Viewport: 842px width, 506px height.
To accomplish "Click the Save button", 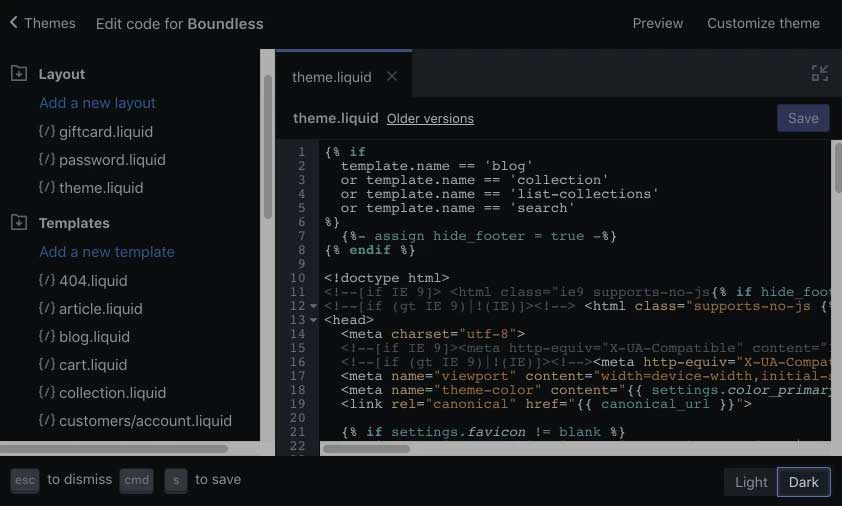I will coord(803,118).
